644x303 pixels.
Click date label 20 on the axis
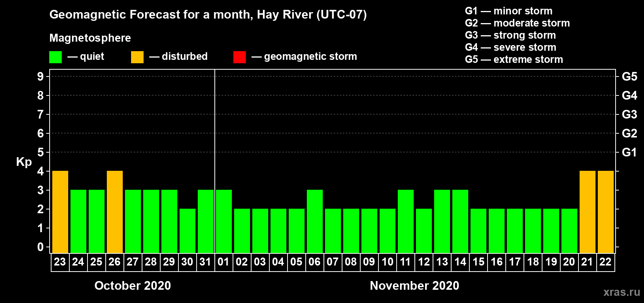click(x=569, y=262)
